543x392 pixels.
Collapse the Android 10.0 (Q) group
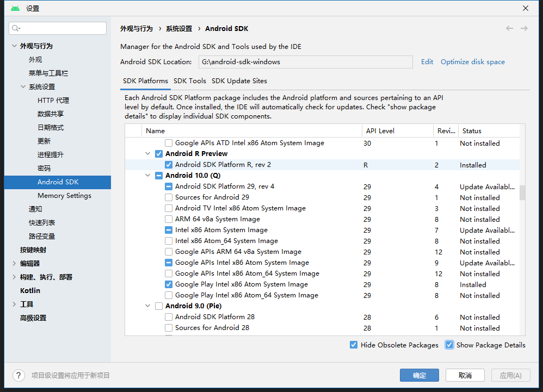point(147,176)
